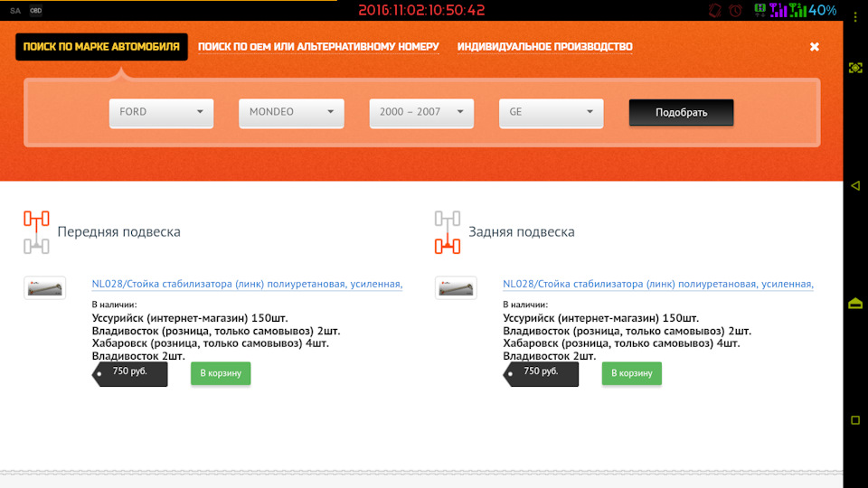The height and width of the screenshot is (488, 868).
Task: Open NL028 link under Передняя подвеска
Action: (247, 284)
